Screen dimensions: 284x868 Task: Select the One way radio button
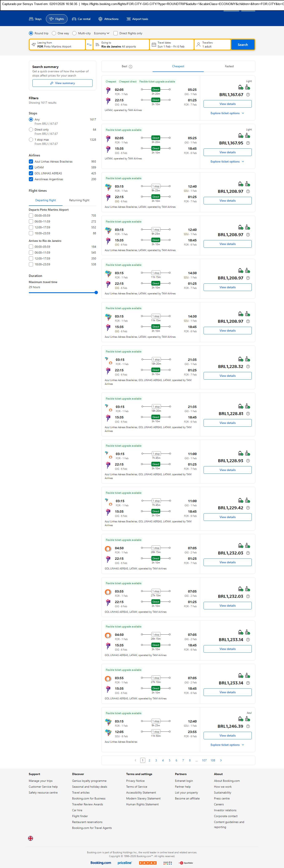[x=54, y=33]
